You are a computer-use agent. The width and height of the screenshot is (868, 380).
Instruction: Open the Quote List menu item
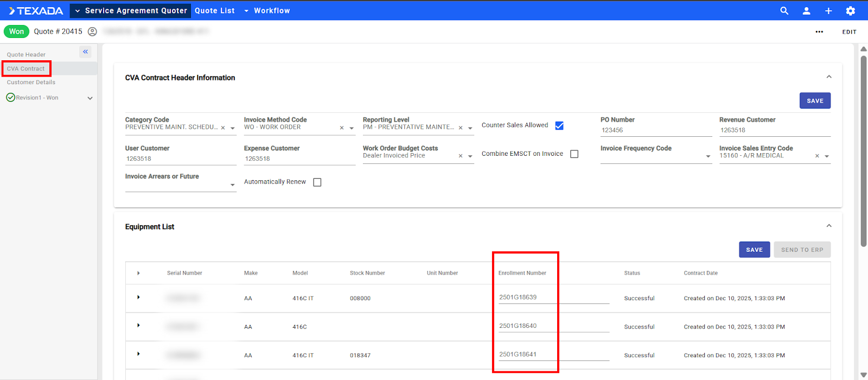215,11
